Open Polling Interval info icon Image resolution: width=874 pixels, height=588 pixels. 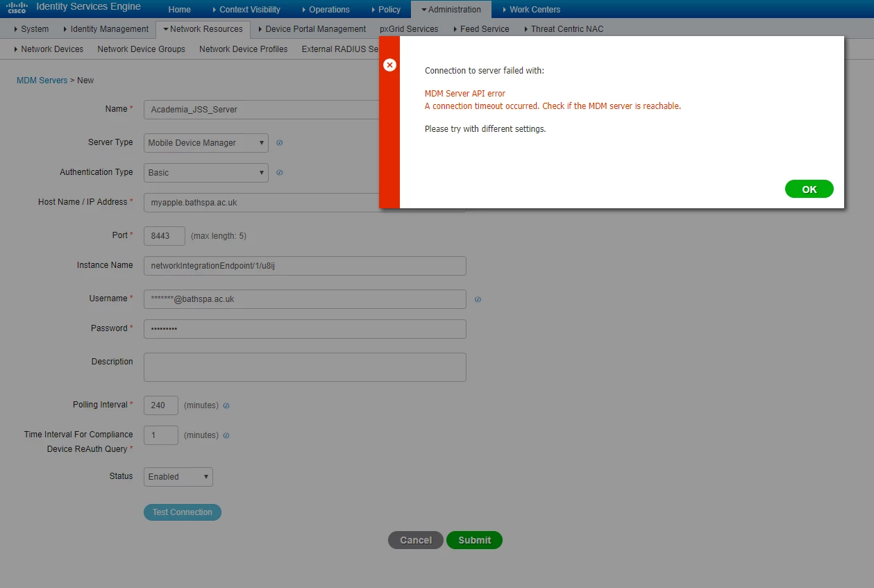click(x=226, y=405)
